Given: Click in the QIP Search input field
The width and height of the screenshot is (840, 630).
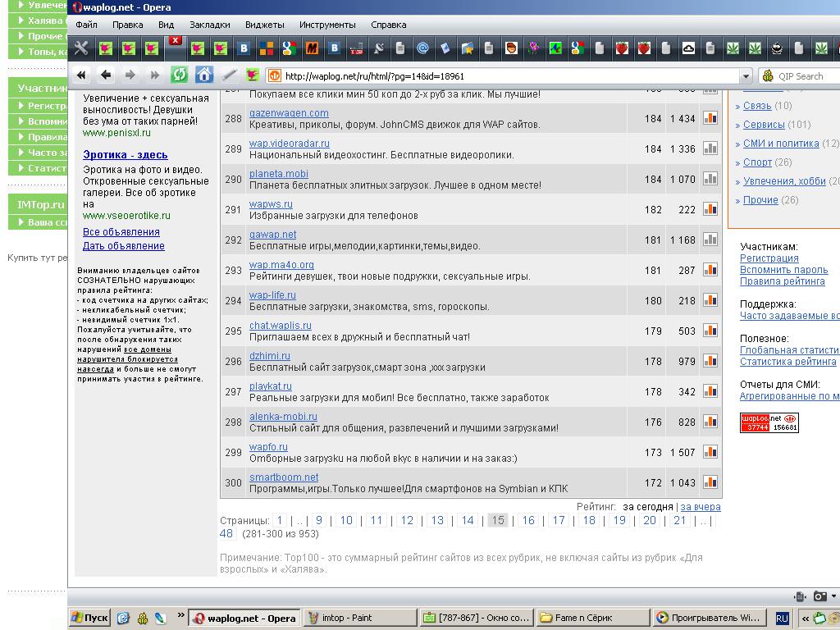Looking at the screenshot, I should [808, 76].
